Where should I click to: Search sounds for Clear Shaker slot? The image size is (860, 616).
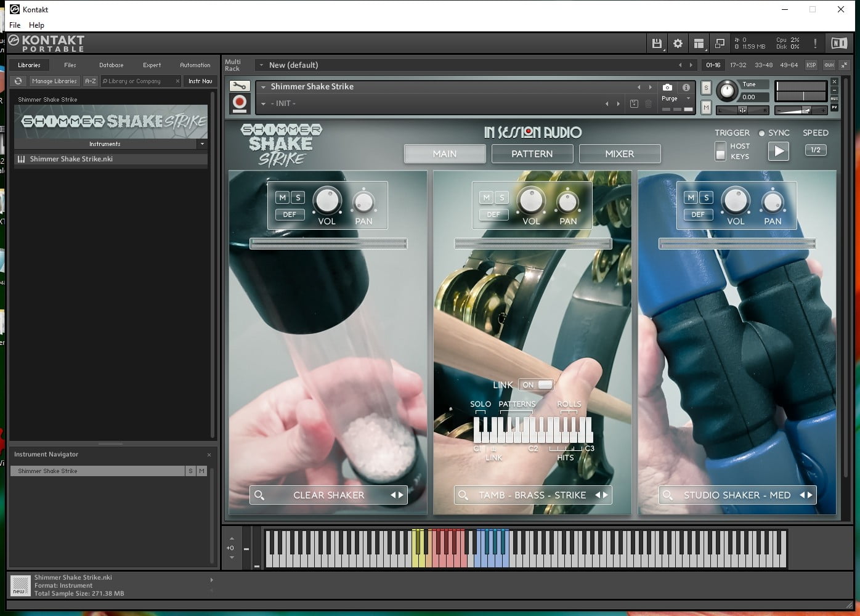[x=259, y=495]
